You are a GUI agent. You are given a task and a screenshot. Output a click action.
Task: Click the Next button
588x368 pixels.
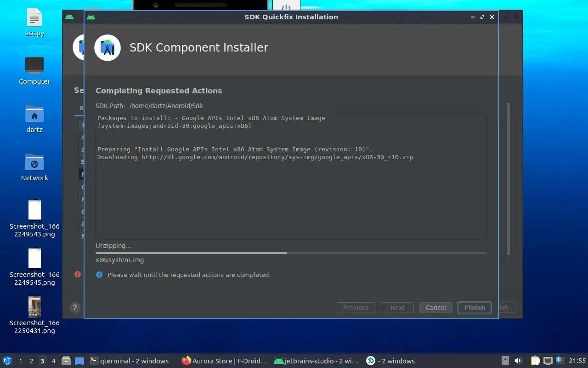point(397,308)
